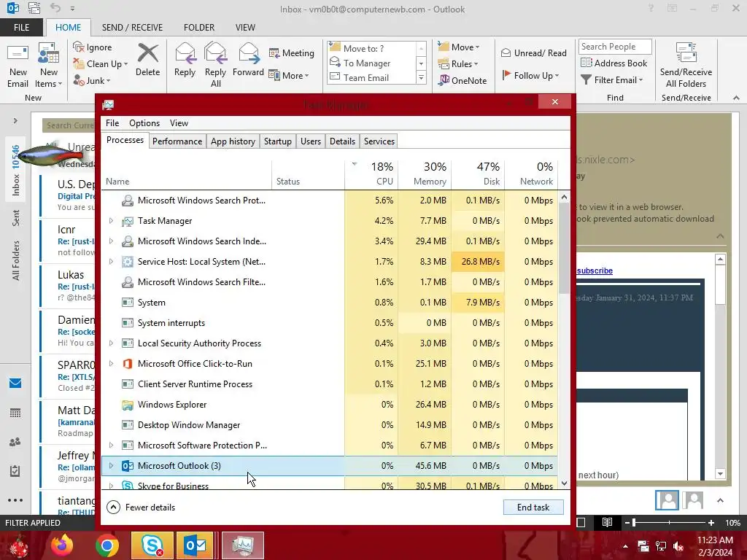Viewport: 747px width, 560px height.
Task: Show hidden tray icons arrow
Action: pos(625,546)
